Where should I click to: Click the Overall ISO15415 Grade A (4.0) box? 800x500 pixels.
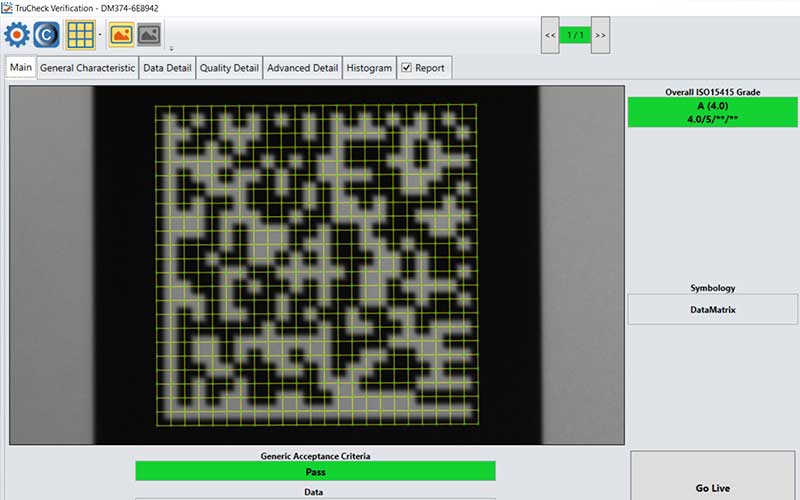click(712, 112)
